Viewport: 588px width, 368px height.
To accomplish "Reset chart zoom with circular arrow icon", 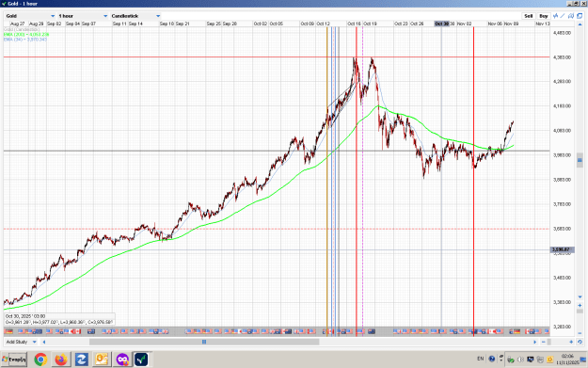I will [x=580, y=342].
